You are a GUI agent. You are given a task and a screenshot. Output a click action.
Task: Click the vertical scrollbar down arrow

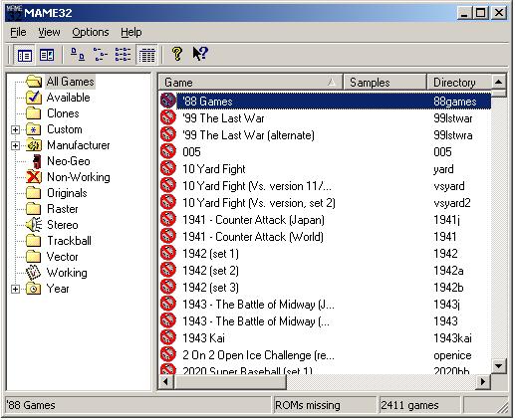click(x=498, y=366)
